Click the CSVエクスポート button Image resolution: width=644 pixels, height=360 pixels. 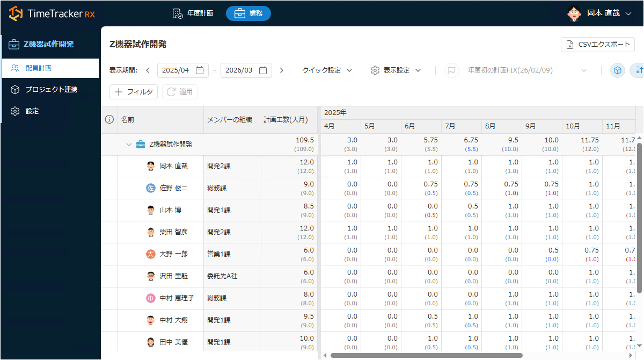[x=598, y=45]
